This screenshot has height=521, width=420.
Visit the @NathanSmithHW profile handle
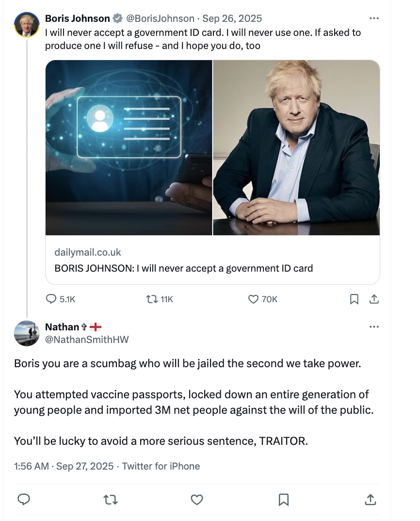click(x=87, y=340)
